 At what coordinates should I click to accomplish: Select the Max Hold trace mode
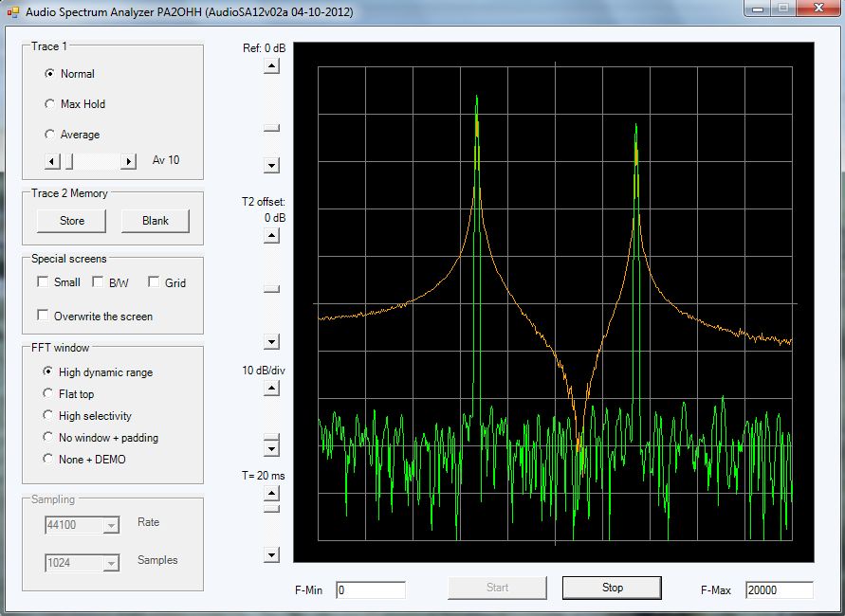point(50,104)
